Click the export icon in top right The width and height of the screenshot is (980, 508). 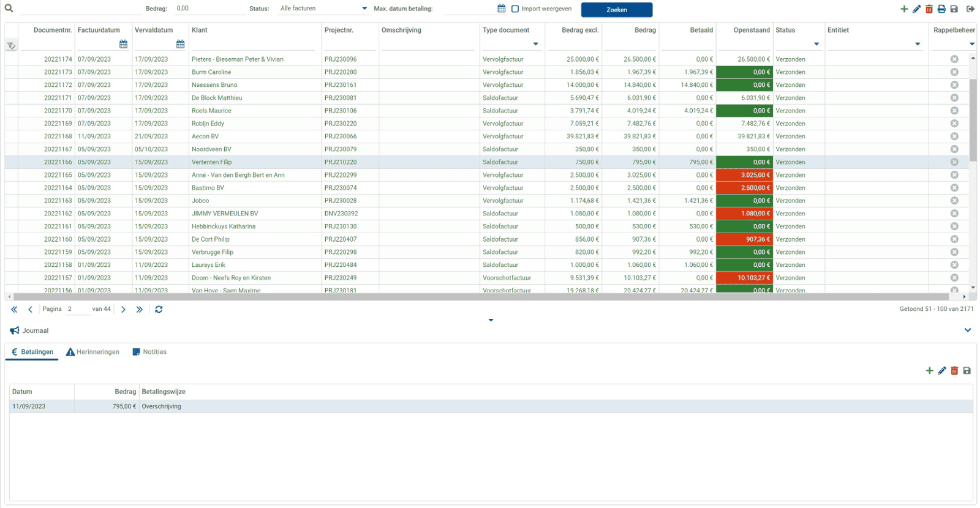point(970,9)
